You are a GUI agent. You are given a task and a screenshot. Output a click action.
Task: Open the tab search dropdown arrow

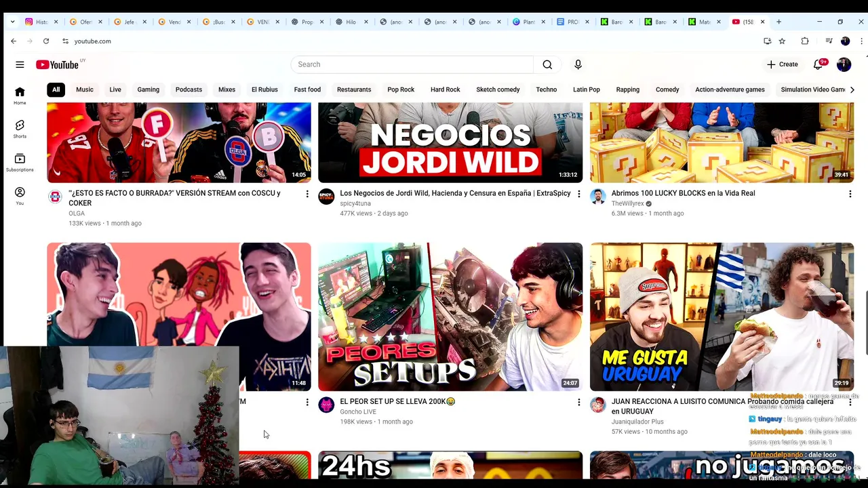[12, 22]
